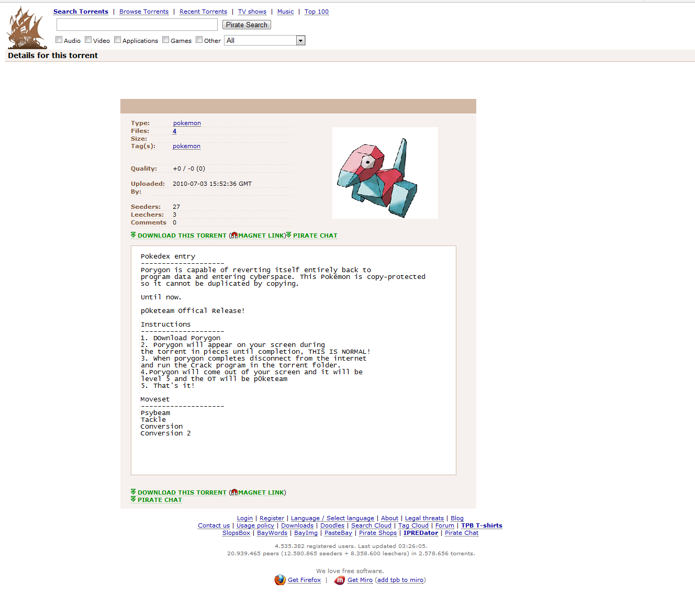This screenshot has height=616, width=695.
Task: Click the green arrow before the top Download This Torrent
Action: point(133,235)
